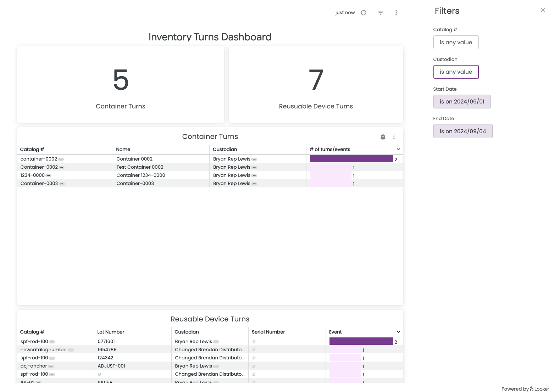Expand the Event column sort arrow
This screenshot has width=554, height=392.
398,332
